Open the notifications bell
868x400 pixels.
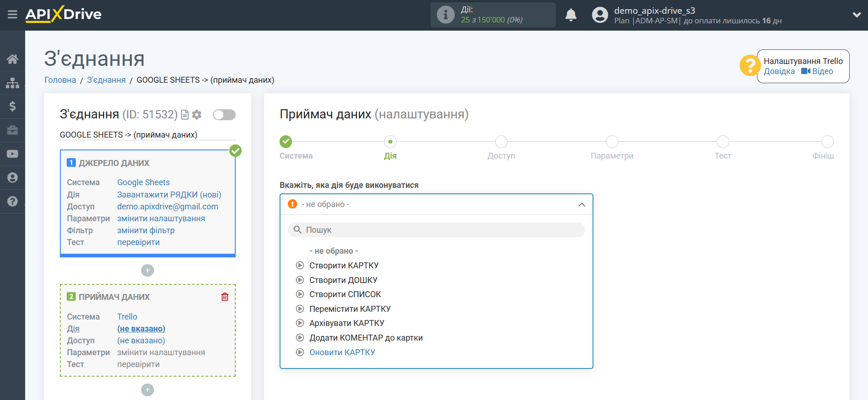point(571,15)
